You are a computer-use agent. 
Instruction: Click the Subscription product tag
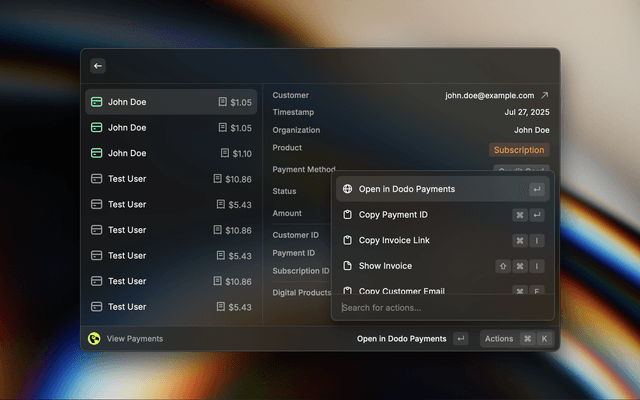click(x=519, y=150)
